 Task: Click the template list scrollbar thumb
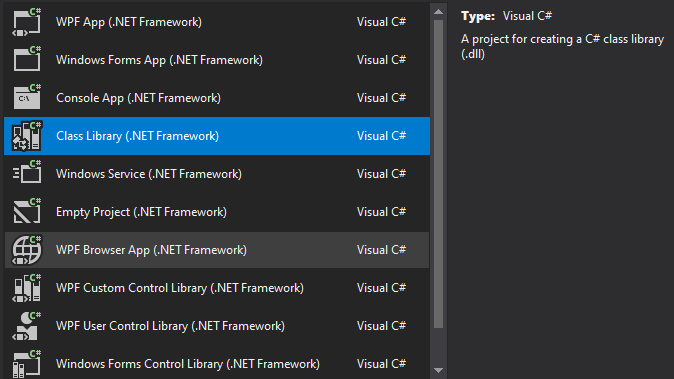[x=438, y=174]
